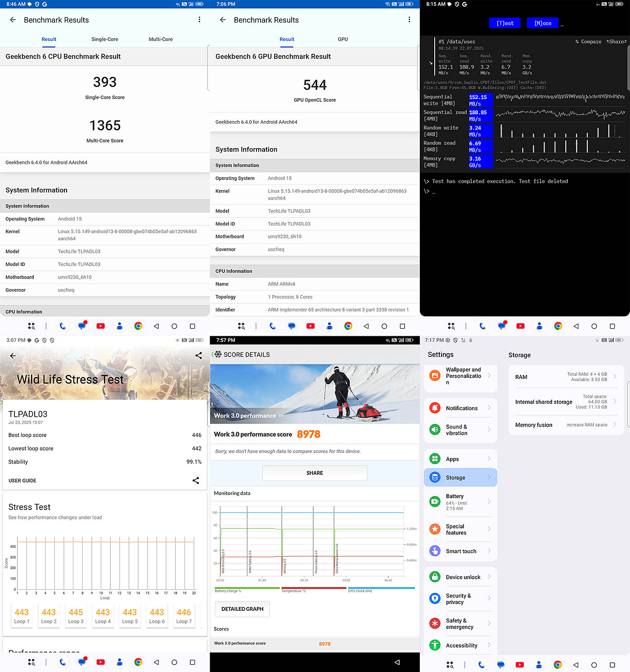Switch to Single-Core tab in Geekbench
The width and height of the screenshot is (630, 672).
coord(105,39)
